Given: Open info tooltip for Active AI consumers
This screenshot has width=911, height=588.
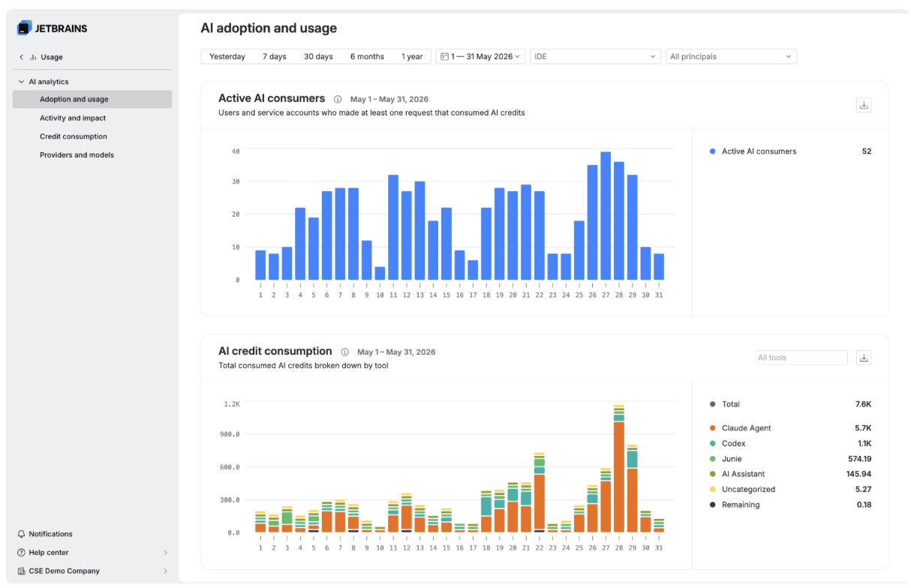Looking at the screenshot, I should (x=338, y=99).
